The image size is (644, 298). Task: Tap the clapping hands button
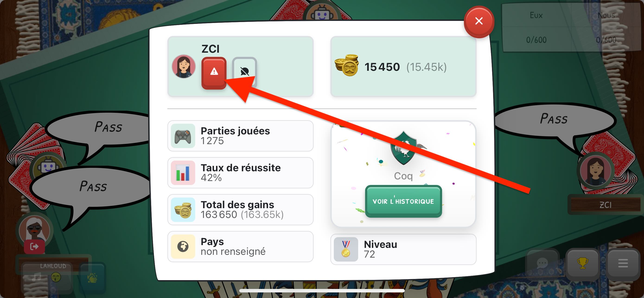tap(92, 278)
